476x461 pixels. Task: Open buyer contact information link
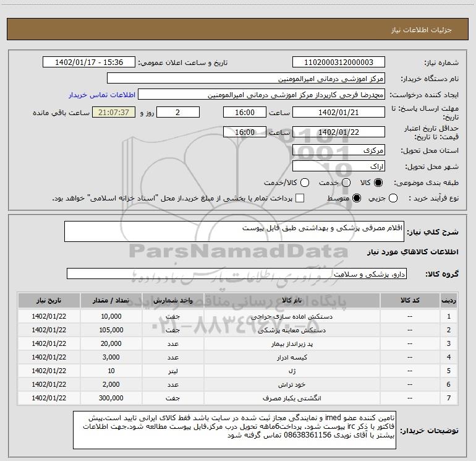(102, 95)
